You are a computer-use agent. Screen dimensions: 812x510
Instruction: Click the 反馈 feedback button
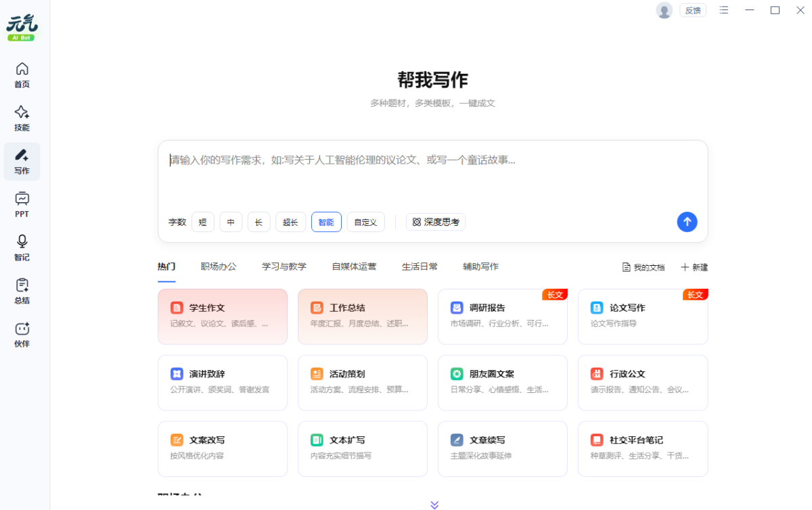coord(692,10)
